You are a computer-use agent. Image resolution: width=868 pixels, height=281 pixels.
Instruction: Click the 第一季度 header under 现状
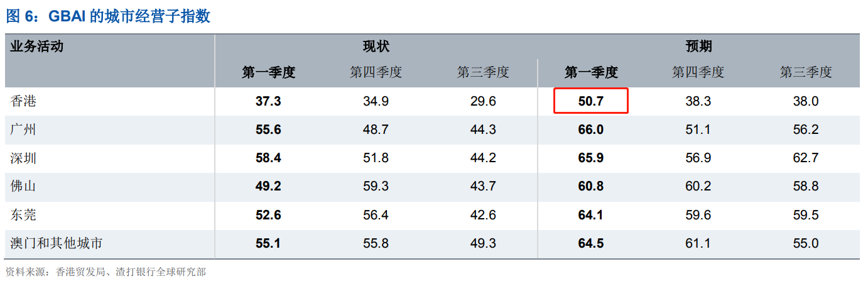click(268, 72)
